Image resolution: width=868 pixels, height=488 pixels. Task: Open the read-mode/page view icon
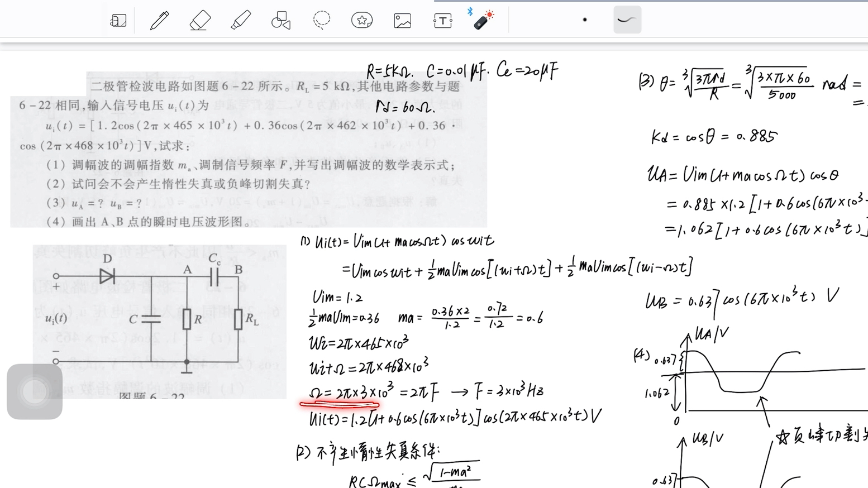118,21
